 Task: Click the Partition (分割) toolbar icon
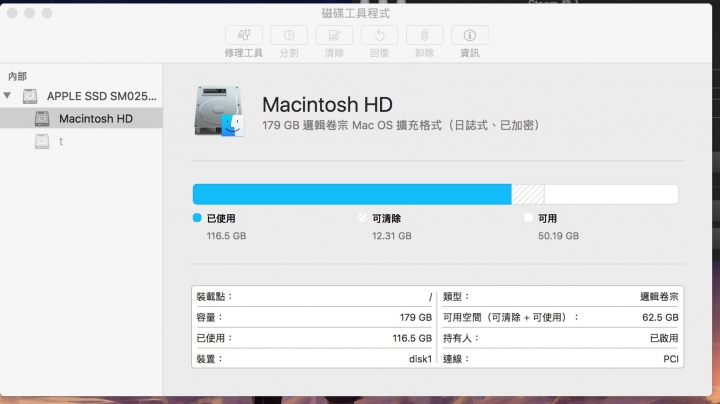click(289, 35)
